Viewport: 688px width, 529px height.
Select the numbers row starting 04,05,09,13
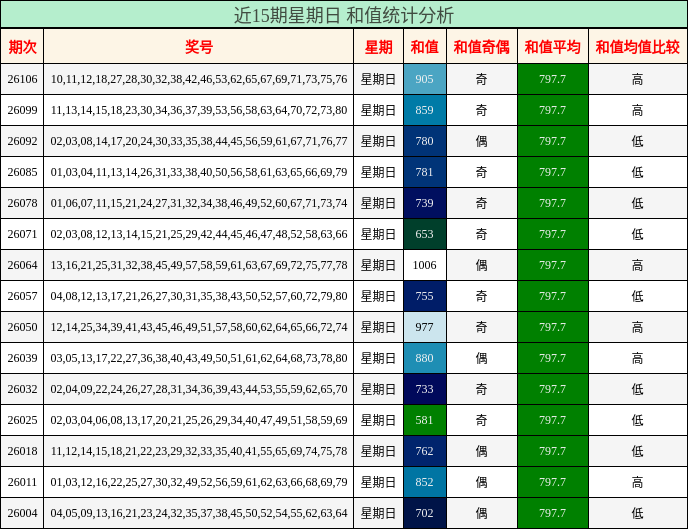pyautogui.click(x=199, y=513)
